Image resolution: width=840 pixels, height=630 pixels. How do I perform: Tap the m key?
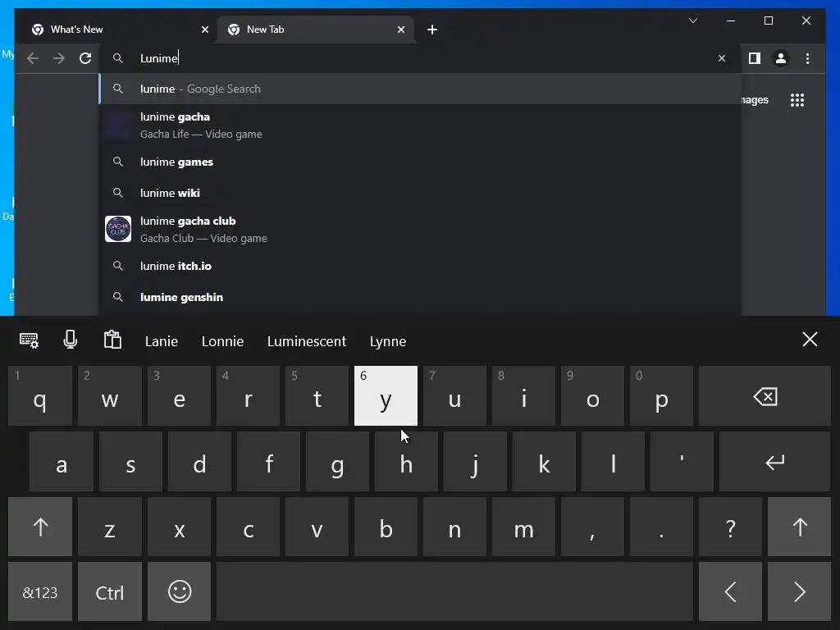523,527
